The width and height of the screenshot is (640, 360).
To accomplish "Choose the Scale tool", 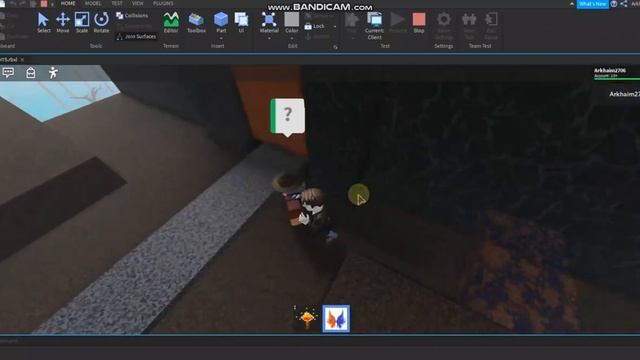I will pos(82,23).
